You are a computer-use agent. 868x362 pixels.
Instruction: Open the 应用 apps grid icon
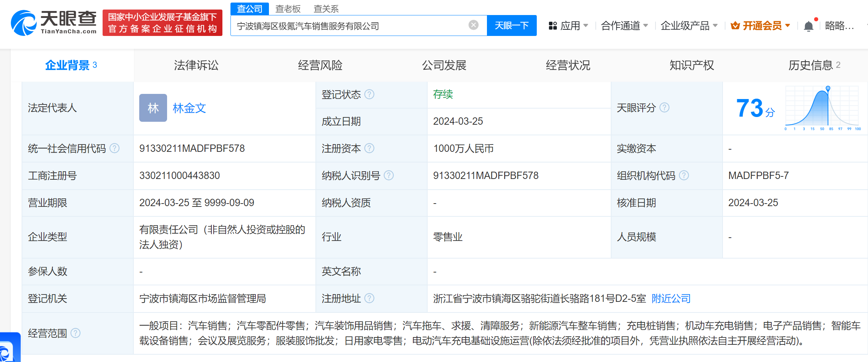coord(553,25)
